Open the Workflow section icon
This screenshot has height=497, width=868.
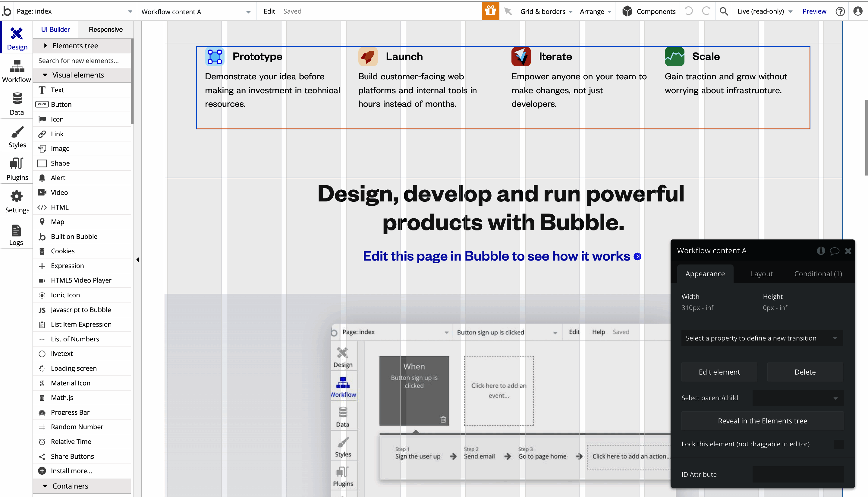[x=17, y=71]
